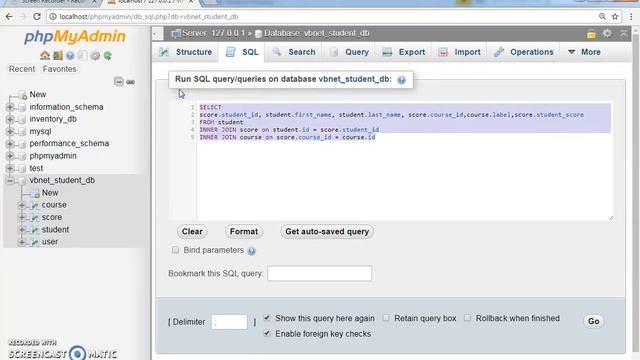Viewport: 640px width, 360px height.
Task: Click the green reload navigation icon
Action: (107, 56)
